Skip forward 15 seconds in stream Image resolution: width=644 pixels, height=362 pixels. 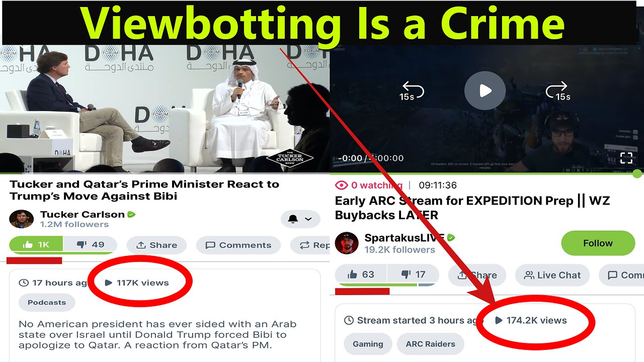pos(558,91)
